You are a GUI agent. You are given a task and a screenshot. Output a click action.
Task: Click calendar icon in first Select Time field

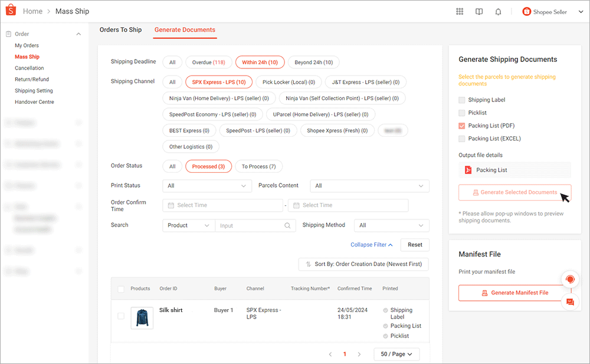point(171,205)
